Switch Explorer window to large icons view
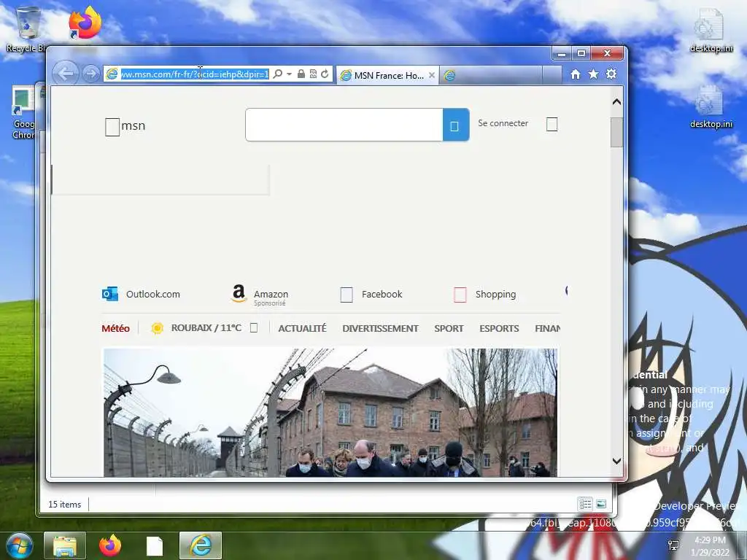This screenshot has width=747, height=560. coord(601,504)
